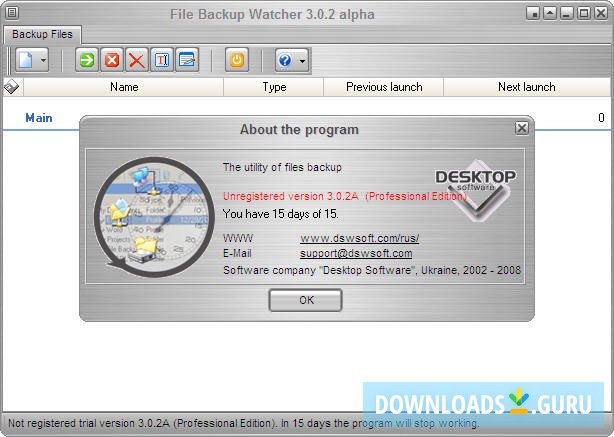614x437 pixels.
Task: Click the Software company copyright line
Action: [372, 270]
